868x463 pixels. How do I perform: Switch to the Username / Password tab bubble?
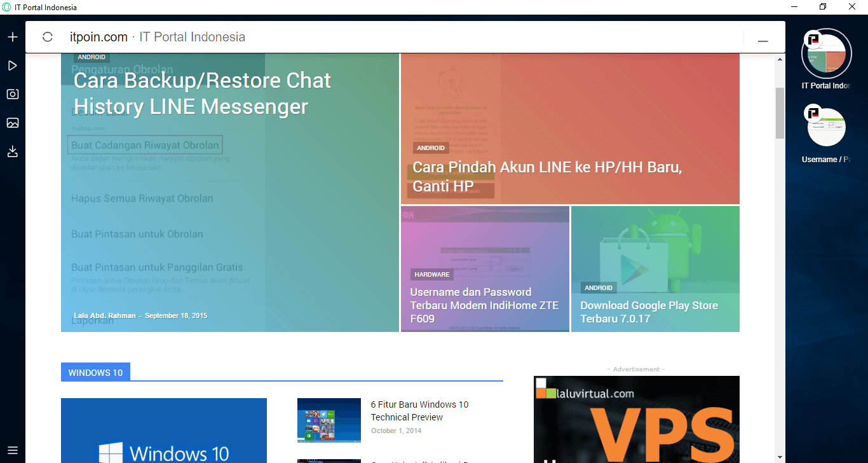(826, 127)
